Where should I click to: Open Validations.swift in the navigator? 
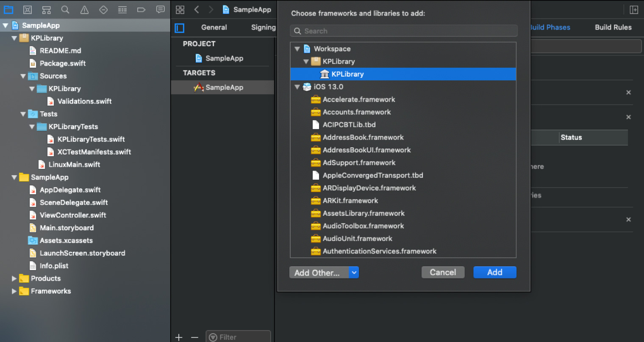(x=85, y=101)
